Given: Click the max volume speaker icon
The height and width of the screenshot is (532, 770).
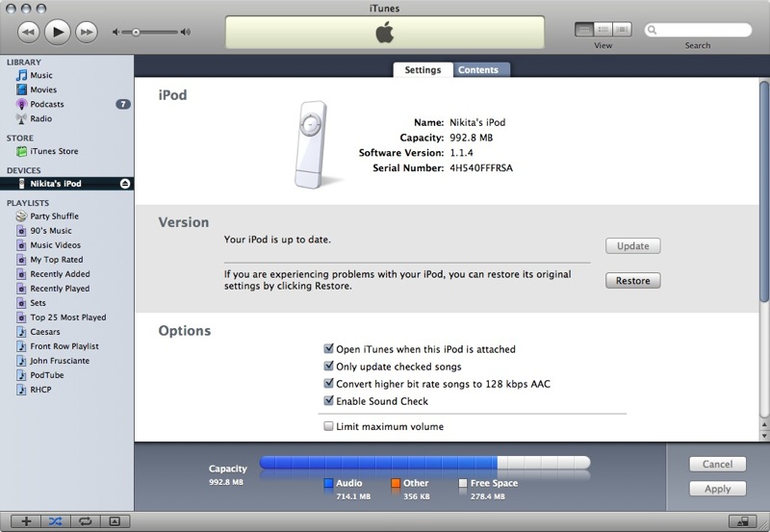Looking at the screenshot, I should click(185, 33).
